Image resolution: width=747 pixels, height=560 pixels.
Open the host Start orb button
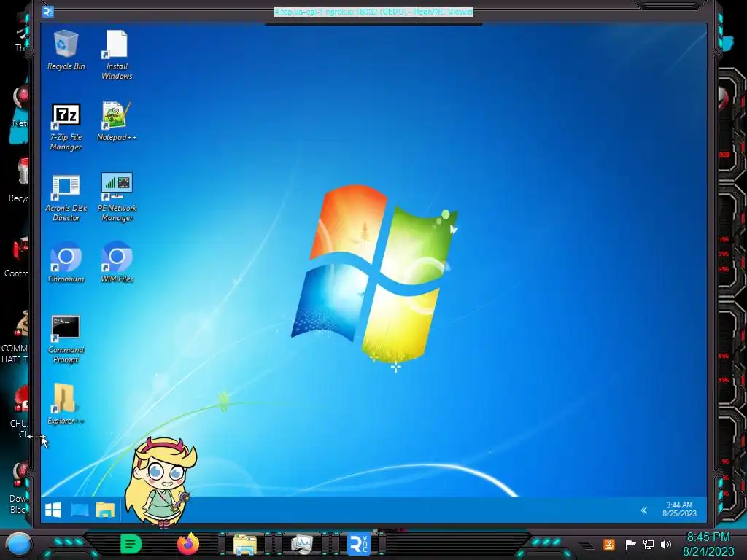pyautogui.click(x=19, y=544)
